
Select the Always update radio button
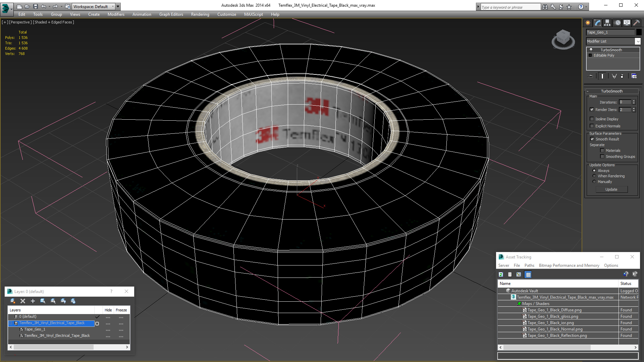tap(594, 171)
